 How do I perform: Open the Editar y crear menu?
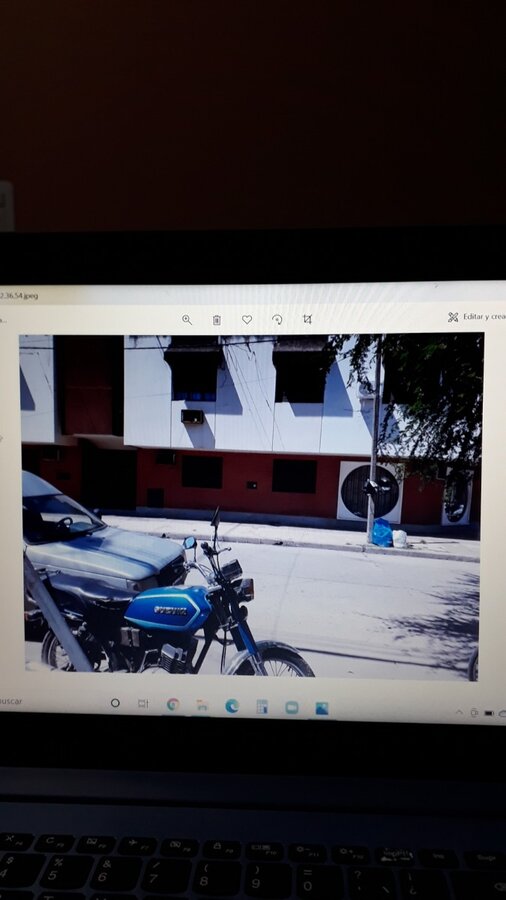tap(476, 317)
